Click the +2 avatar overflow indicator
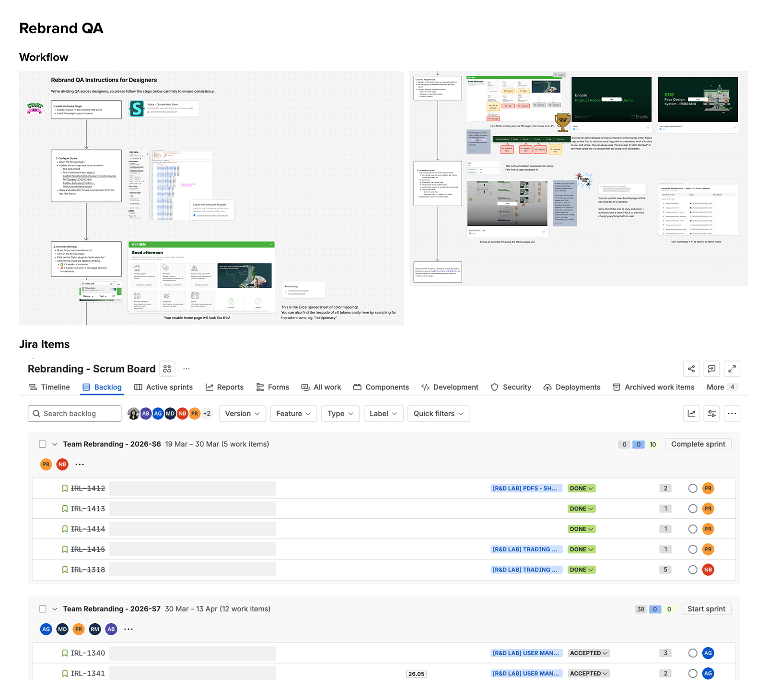767x700 pixels. tap(207, 413)
